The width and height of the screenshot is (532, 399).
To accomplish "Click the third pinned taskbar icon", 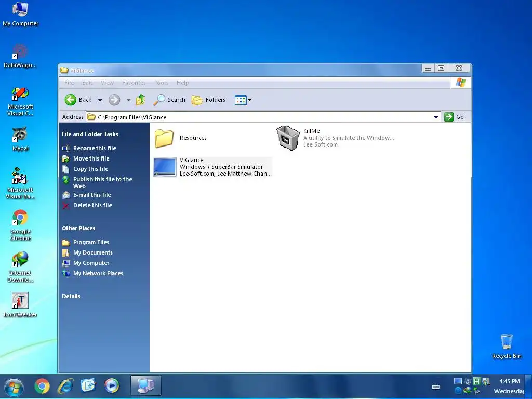I will point(88,386).
